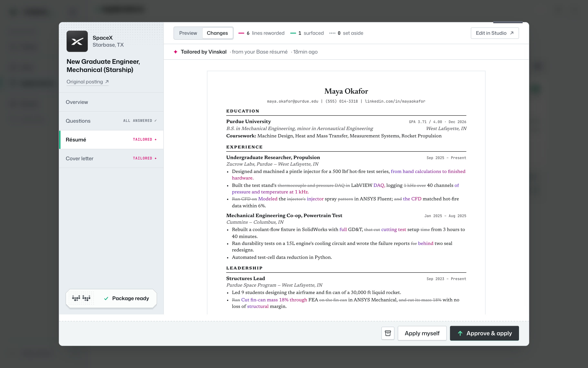Image resolution: width=588 pixels, height=368 pixels.
Task: Click Mechanical Engineering Co-op, Powertrain Test heading
Action: 284,215
